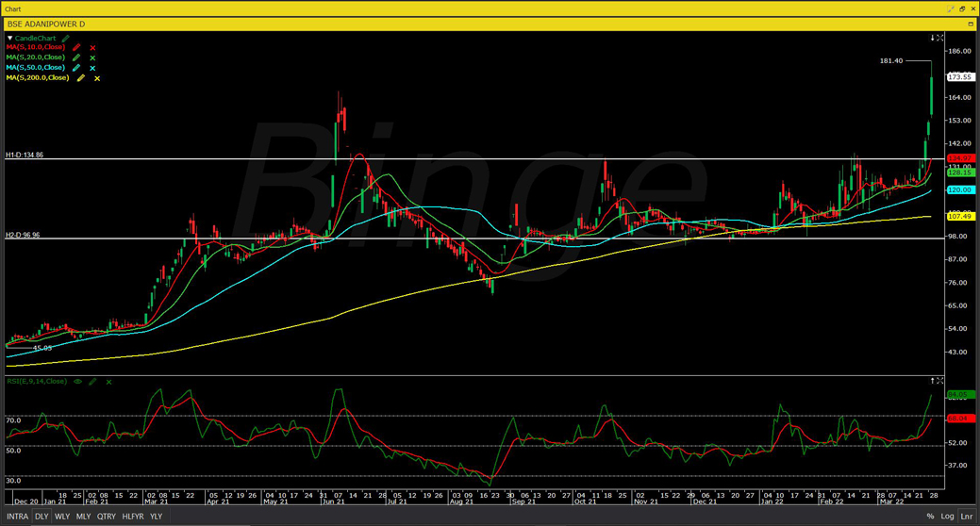This screenshot has width=980, height=526.
Task: Edit the MA(S,50.0,Close) indicator
Action: coord(76,68)
